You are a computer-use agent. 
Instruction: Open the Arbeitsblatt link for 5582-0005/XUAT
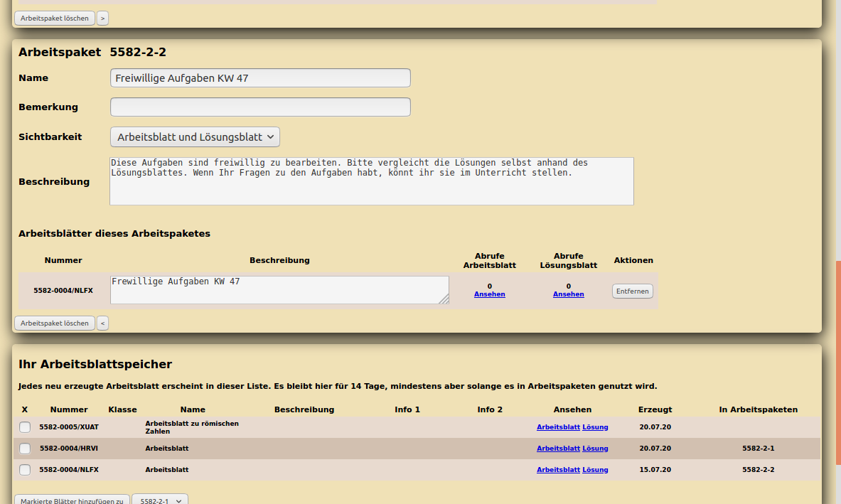[558, 427]
